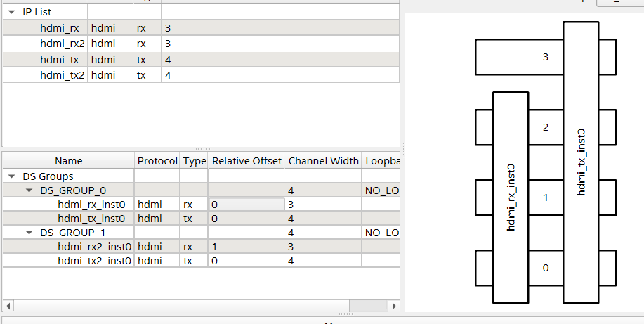
Task: Select the hdmi_tx_inst0 block in the diagram
Action: (580, 162)
